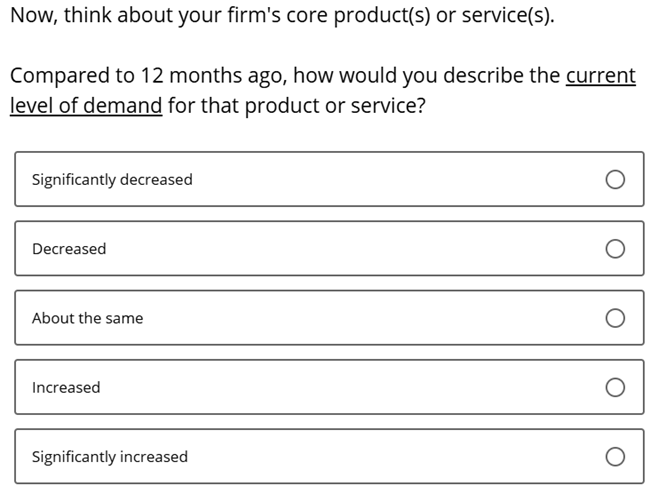Pick the "Increased" radio circle
The image size is (650, 494).
click(615, 387)
